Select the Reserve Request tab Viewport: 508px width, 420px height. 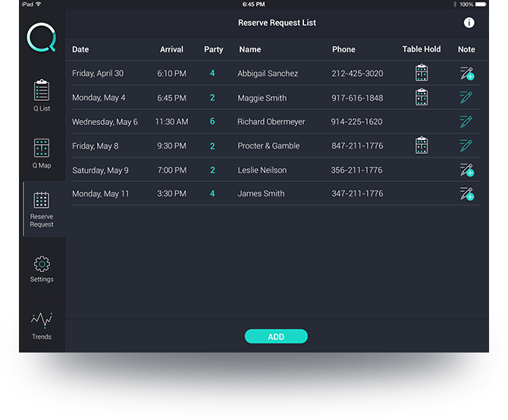click(x=42, y=209)
